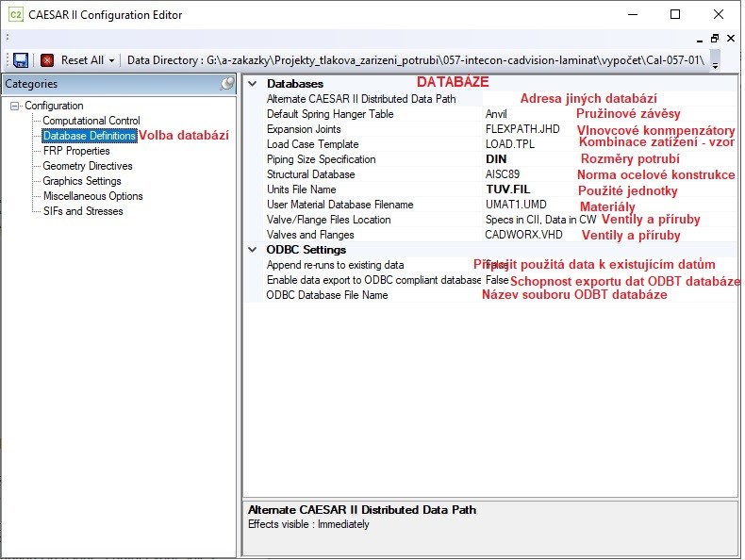Select Database Definitions category
The height and width of the screenshot is (560, 745).
pos(90,136)
